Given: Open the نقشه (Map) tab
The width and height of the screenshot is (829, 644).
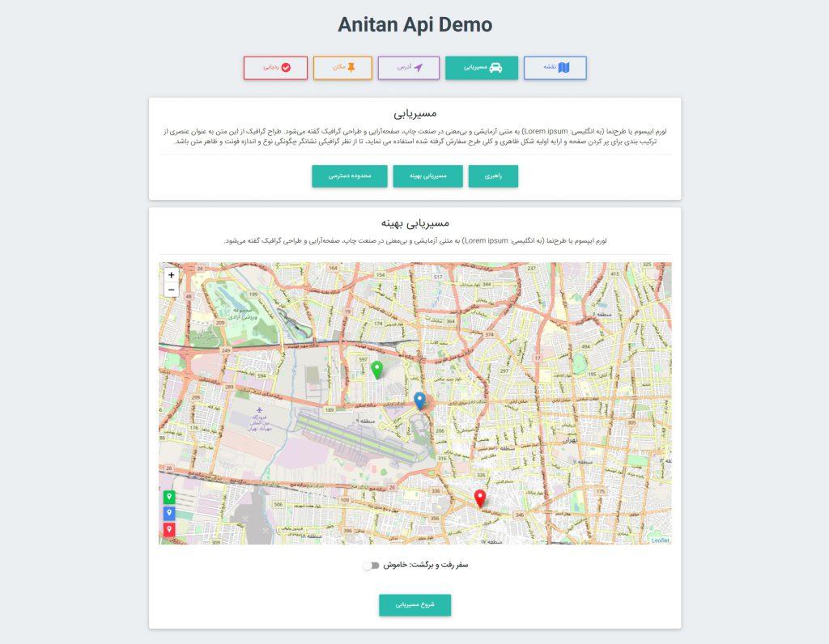Looking at the screenshot, I should click(x=555, y=68).
